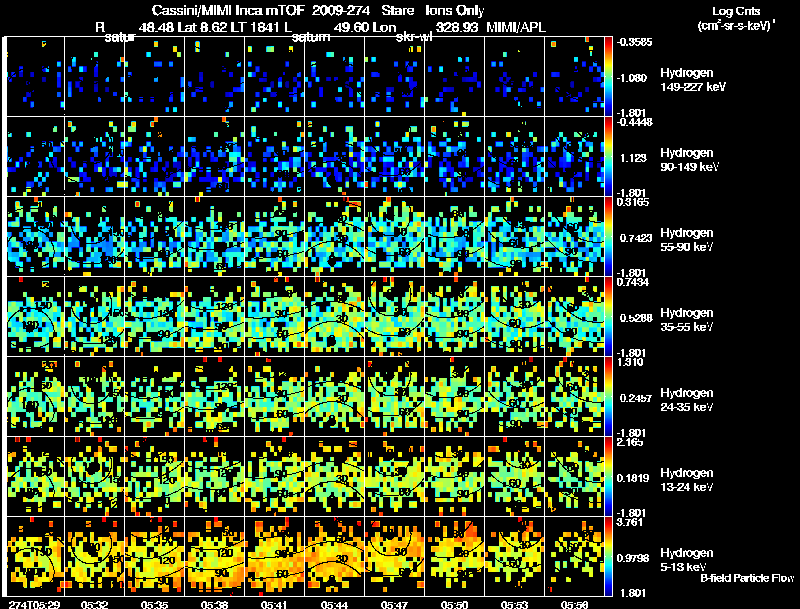Click the MIMI/APL text in header
The image size is (800, 609).
[x=516, y=27]
